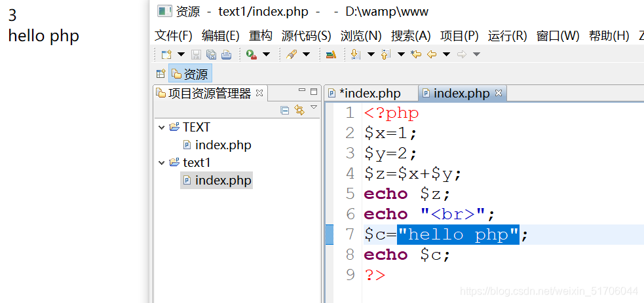The width and height of the screenshot is (644, 303).
Task: Open the 运行(R) menu
Action: (507, 36)
